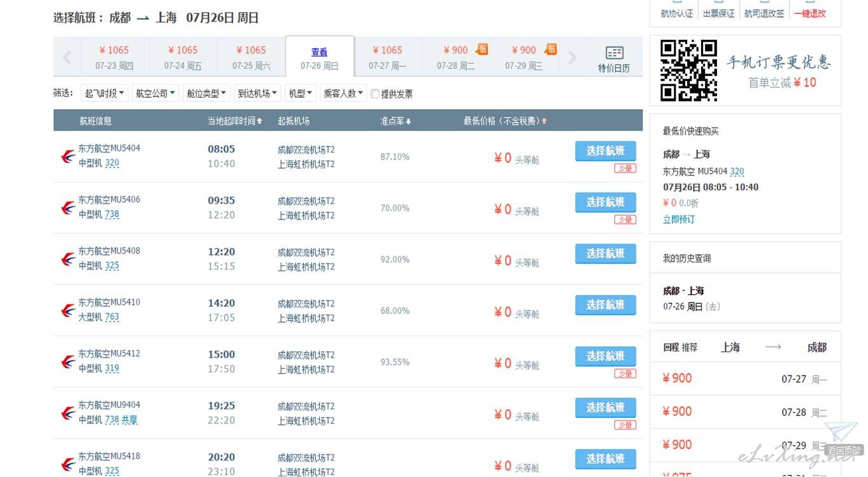
Task: Click China Eastern logo of MU5404
Action: [x=68, y=157]
